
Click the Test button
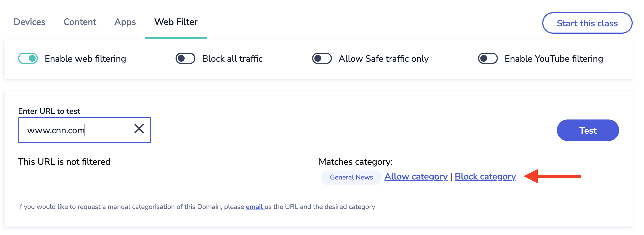[588, 130]
